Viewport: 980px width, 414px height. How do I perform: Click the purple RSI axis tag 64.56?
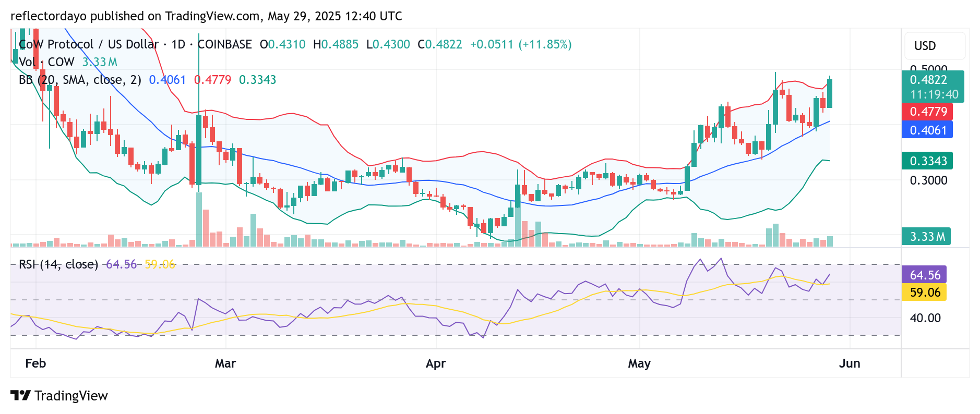[x=924, y=275]
